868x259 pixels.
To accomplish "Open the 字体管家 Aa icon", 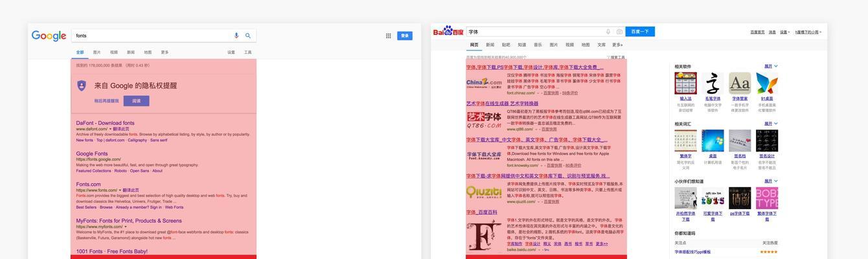I will [x=740, y=83].
